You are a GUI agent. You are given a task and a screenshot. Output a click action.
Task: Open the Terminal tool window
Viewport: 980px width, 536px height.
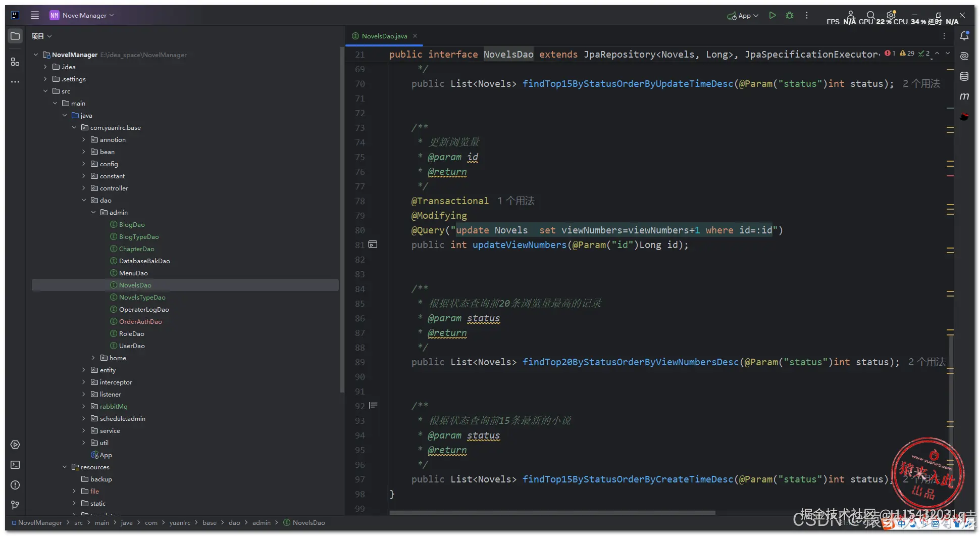click(x=15, y=465)
